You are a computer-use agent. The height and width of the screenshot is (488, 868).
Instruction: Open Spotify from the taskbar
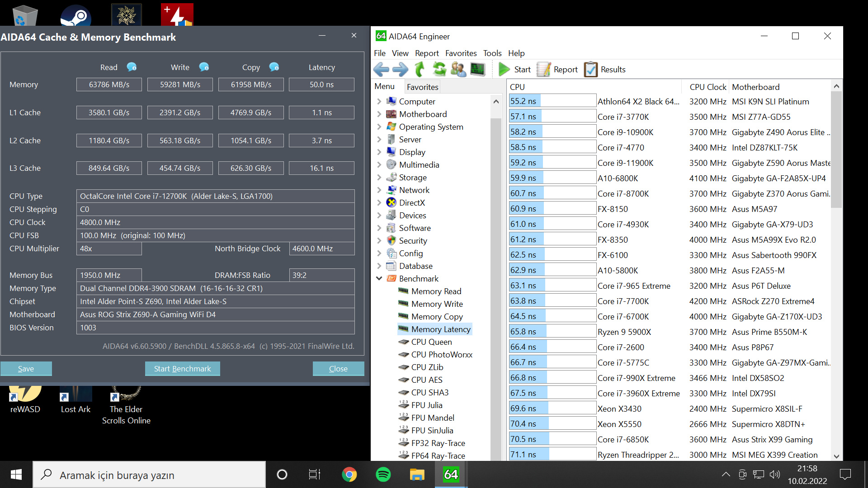pos(383,474)
